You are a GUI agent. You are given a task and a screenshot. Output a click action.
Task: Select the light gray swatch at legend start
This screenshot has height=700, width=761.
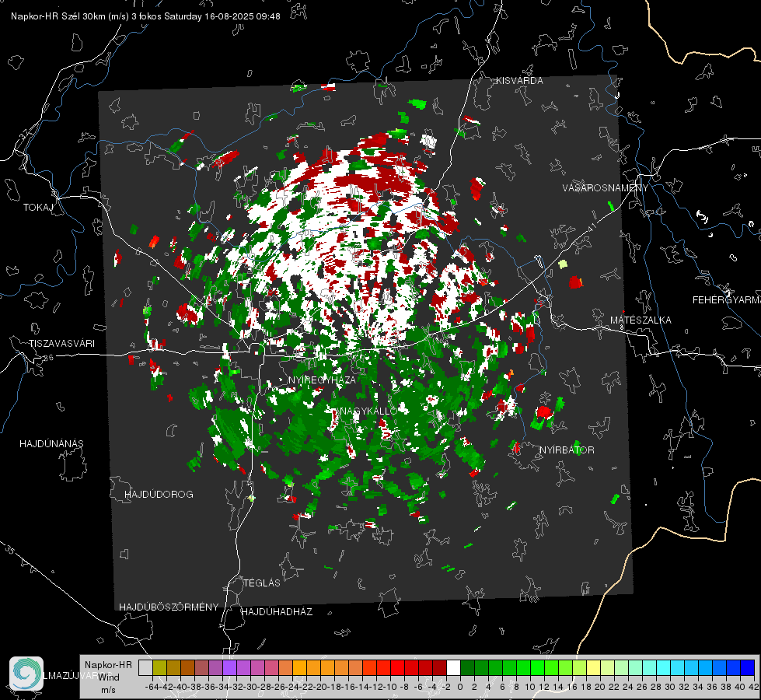coord(145,667)
